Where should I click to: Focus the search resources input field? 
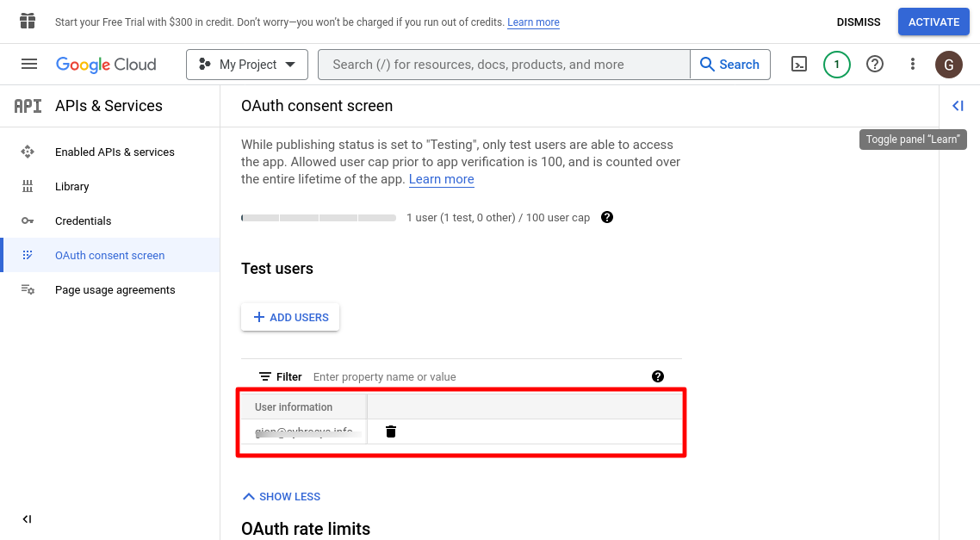504,65
